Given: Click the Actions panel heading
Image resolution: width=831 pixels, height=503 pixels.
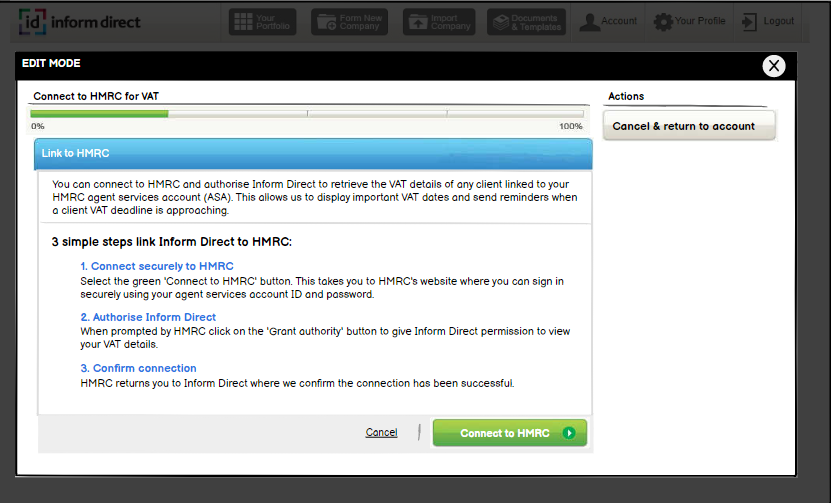Looking at the screenshot, I should pos(626,97).
